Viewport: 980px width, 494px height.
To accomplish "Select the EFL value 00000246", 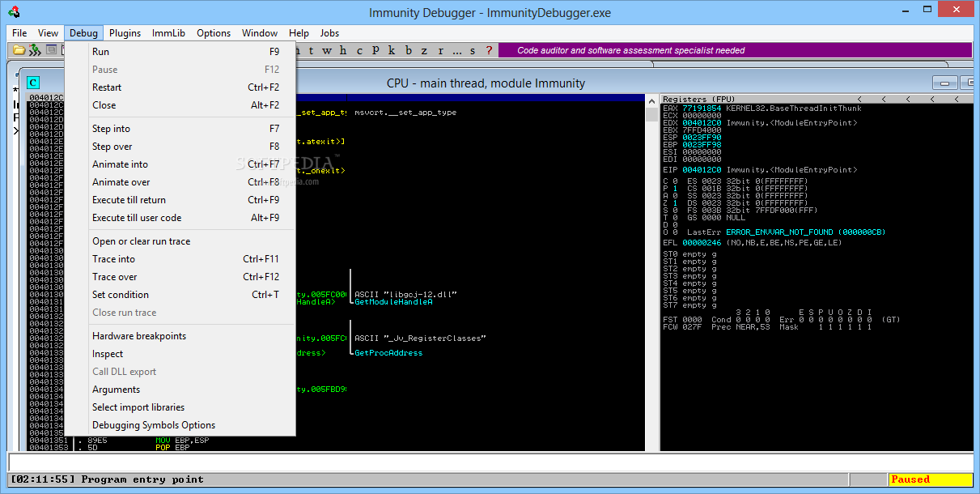I will click(x=702, y=242).
